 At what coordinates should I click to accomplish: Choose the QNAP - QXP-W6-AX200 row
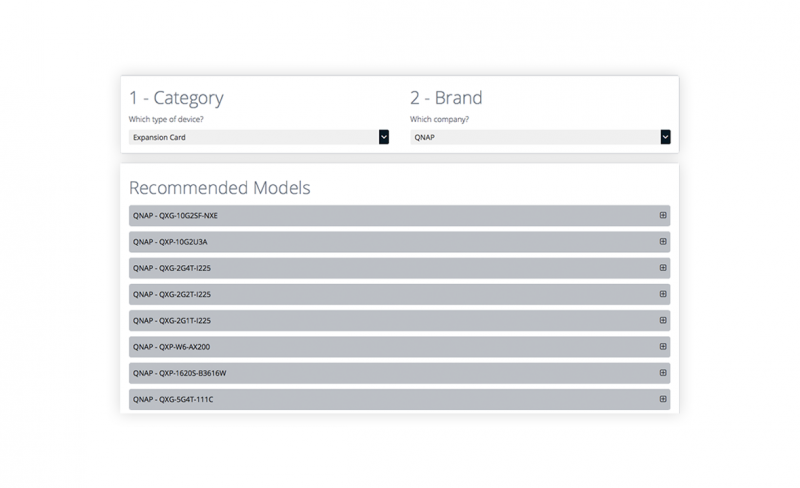coord(399,347)
